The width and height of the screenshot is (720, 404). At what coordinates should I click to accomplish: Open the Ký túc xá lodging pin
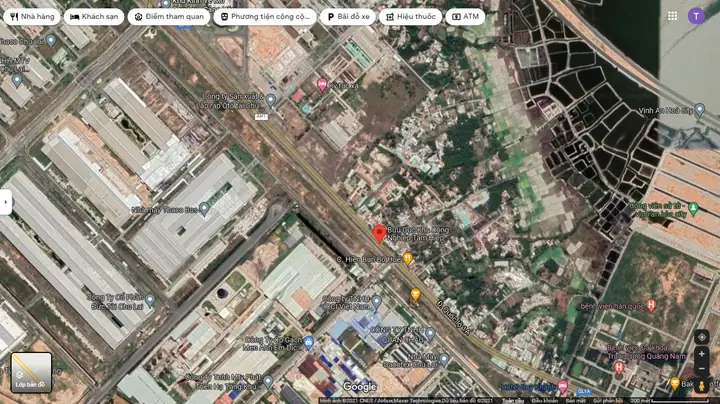coord(322,84)
